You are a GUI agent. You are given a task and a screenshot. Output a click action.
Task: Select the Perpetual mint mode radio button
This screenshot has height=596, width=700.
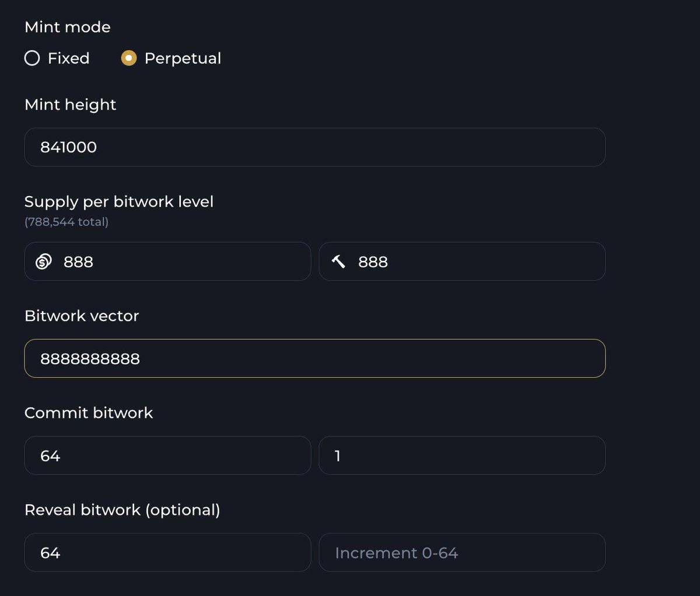[128, 58]
